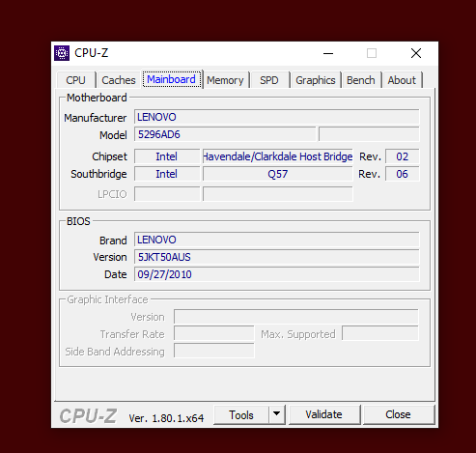Click the version text Ver. 1.80.1.x64
Viewport: 476px width, 453px height.
166,418
